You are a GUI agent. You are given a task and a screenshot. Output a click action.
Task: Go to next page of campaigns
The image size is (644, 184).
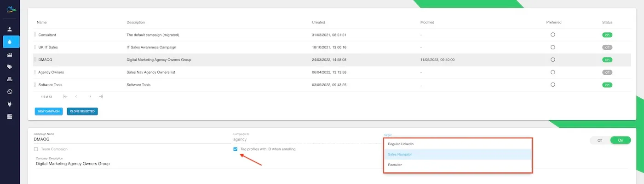[90, 96]
